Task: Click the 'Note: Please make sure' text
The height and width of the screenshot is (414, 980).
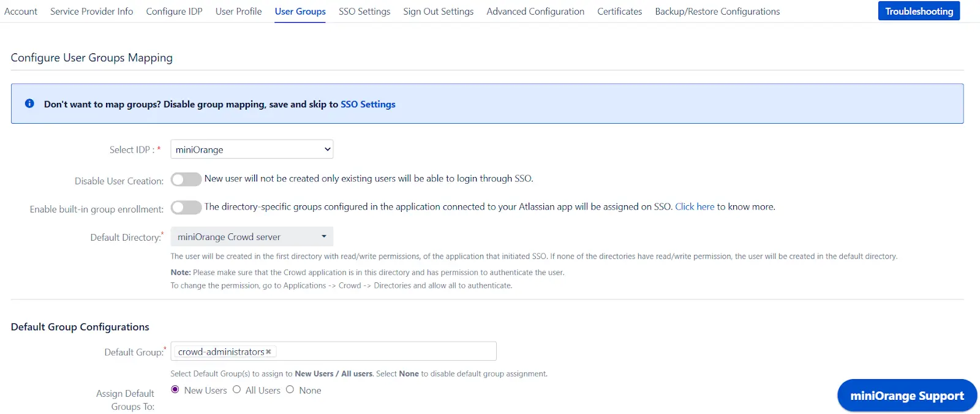Action: pos(367,273)
